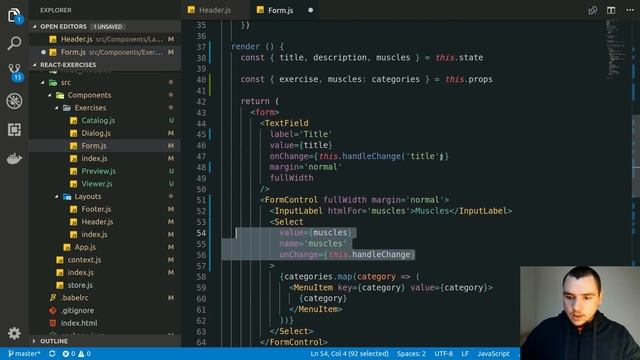Open the Extensions view icon
The height and width of the screenshot is (360, 640).
14,130
